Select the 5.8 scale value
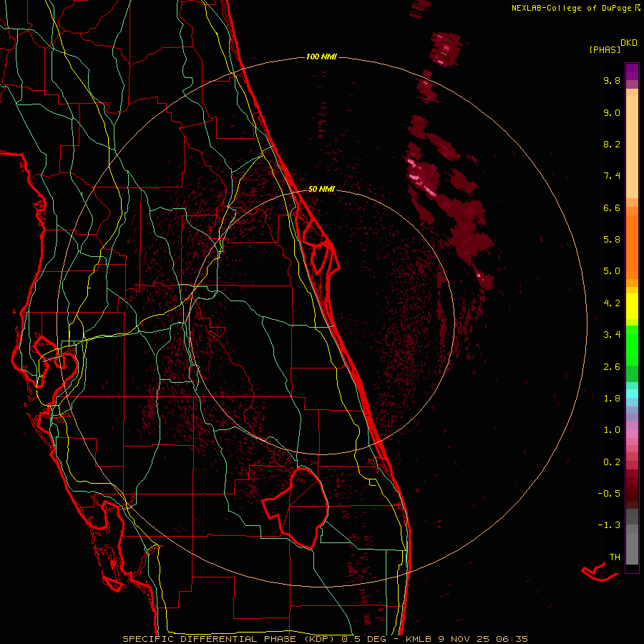 pos(612,240)
